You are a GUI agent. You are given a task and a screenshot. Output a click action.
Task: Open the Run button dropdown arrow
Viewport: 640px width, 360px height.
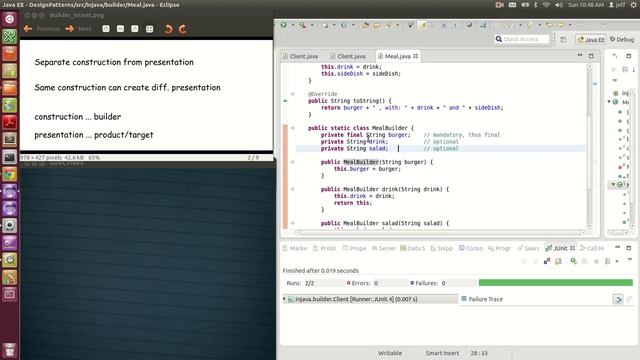[292, 25]
